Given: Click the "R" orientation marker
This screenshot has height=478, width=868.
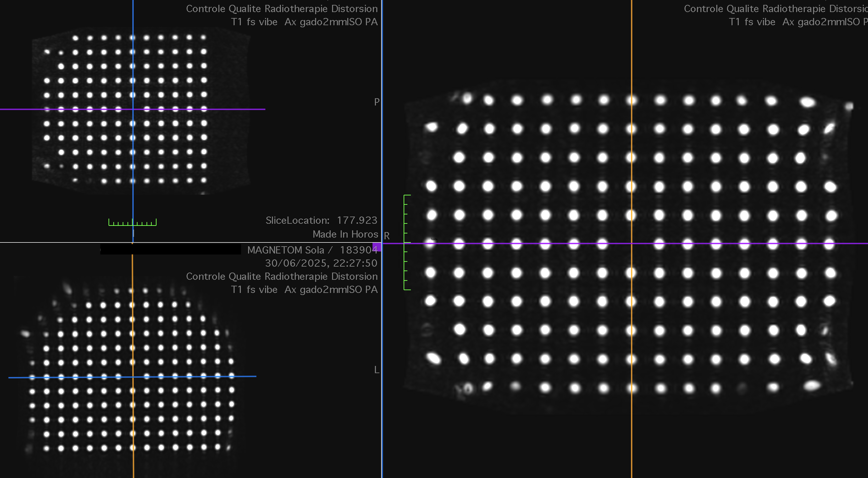Looking at the screenshot, I should click(387, 236).
